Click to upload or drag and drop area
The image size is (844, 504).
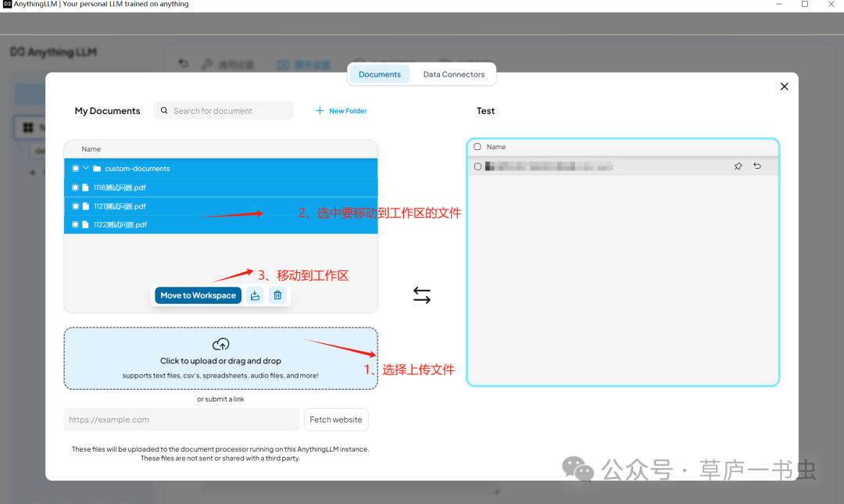(220, 359)
